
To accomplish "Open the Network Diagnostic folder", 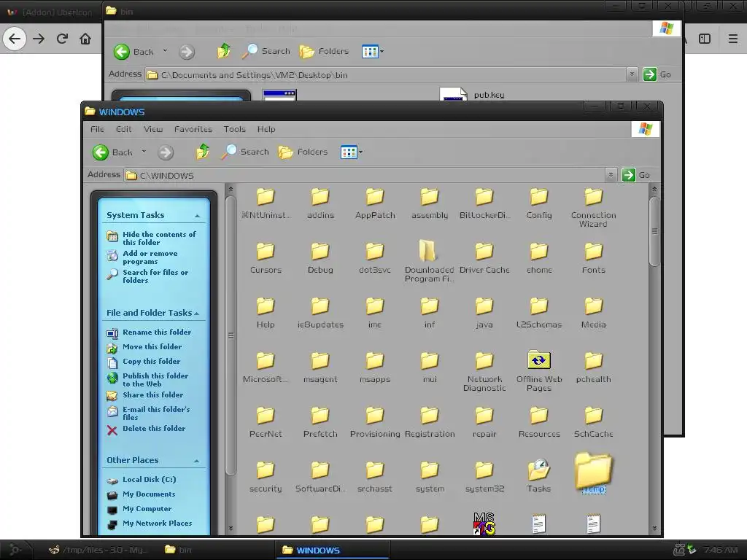I will (484, 371).
